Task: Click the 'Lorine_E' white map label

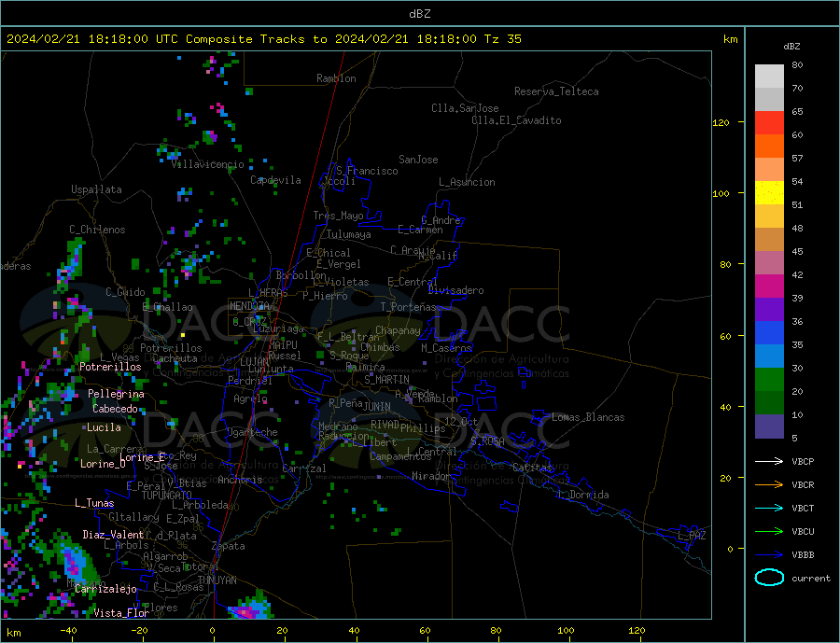Action: tap(142, 457)
